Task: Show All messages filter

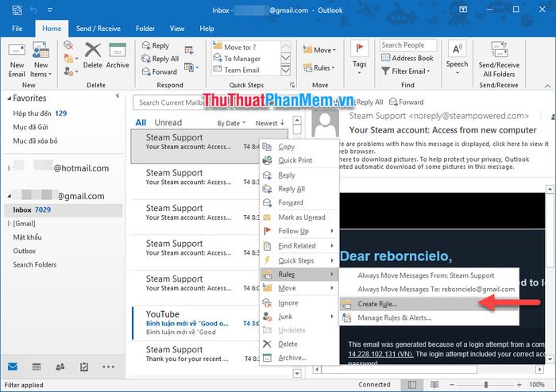Action: point(141,122)
